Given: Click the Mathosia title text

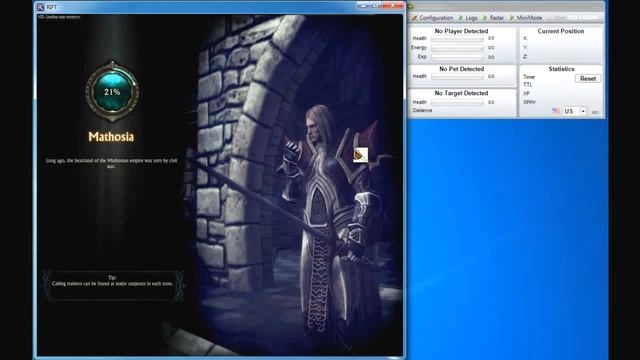Looking at the screenshot, I should coord(111,137).
